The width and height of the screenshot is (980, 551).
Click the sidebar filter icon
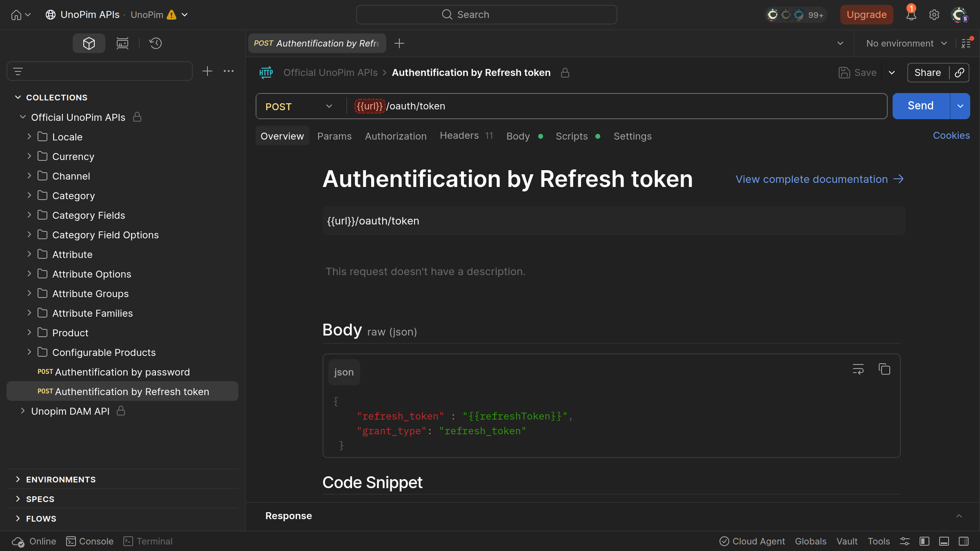click(x=18, y=71)
